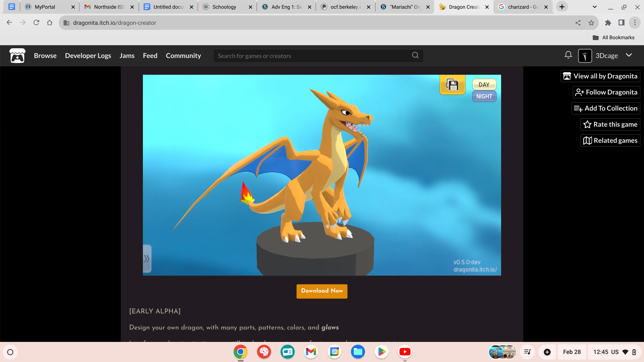Open the ChromeOS launcher circle
Viewport: 644px width, 362px height.
tap(10, 352)
